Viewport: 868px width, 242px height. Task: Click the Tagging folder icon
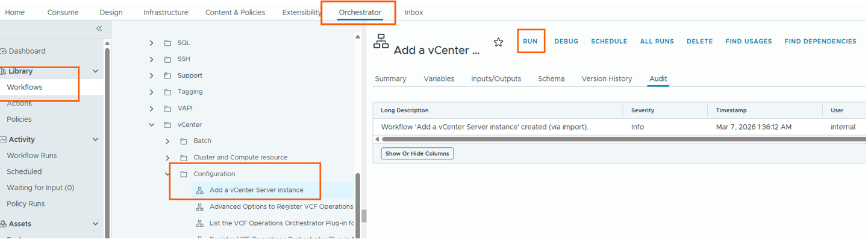click(x=167, y=92)
